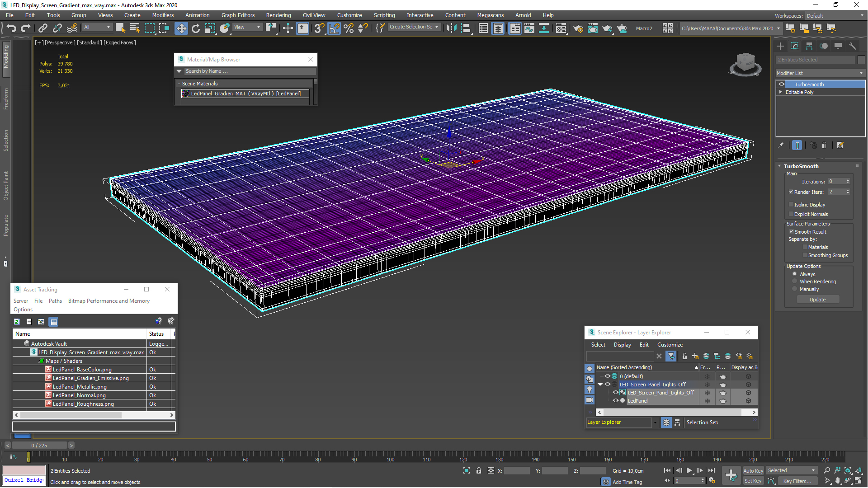The height and width of the screenshot is (488, 868).
Task: Click the object color swatch in Modify panel
Action: pyautogui.click(x=861, y=60)
